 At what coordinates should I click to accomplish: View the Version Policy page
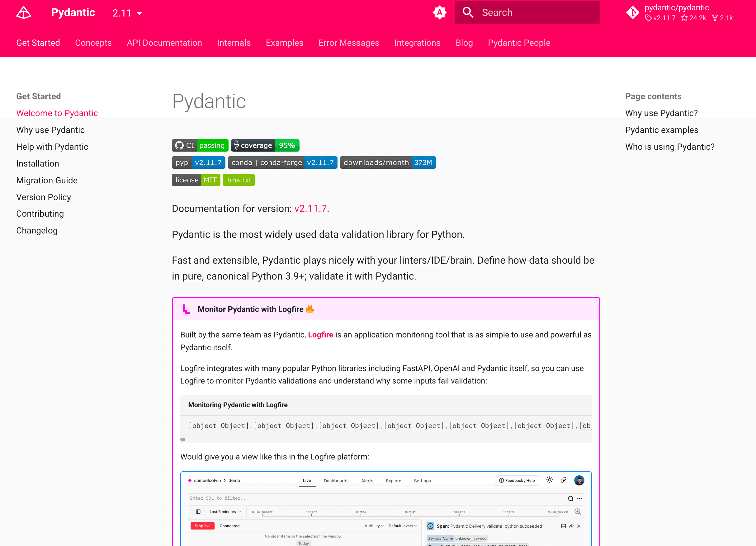pyautogui.click(x=44, y=197)
